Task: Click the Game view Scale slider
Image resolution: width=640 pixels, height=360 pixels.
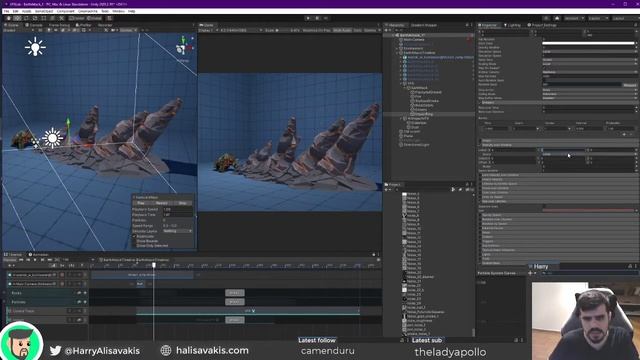Action: point(284,30)
